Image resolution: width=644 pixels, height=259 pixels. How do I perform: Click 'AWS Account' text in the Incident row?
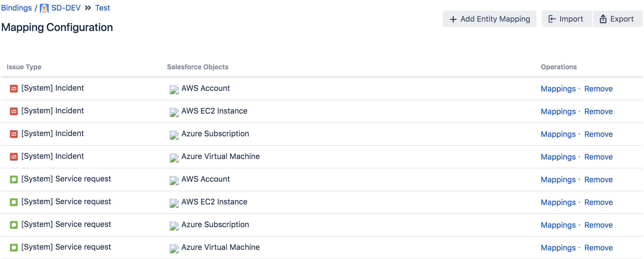206,88
